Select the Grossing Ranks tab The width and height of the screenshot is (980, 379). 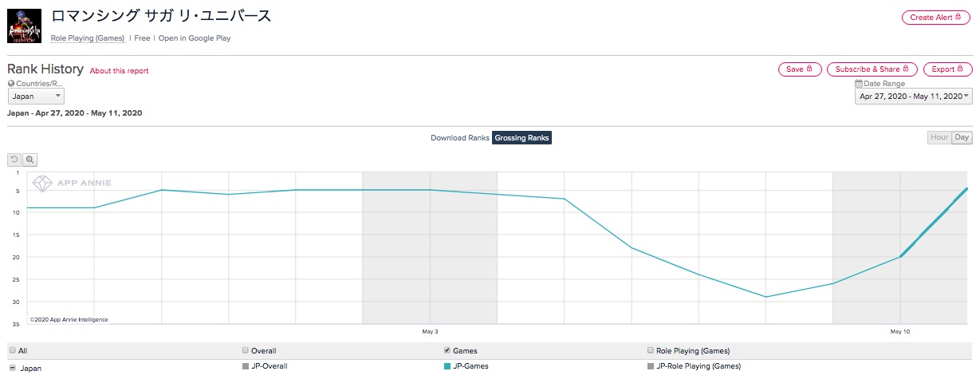pyautogui.click(x=521, y=138)
